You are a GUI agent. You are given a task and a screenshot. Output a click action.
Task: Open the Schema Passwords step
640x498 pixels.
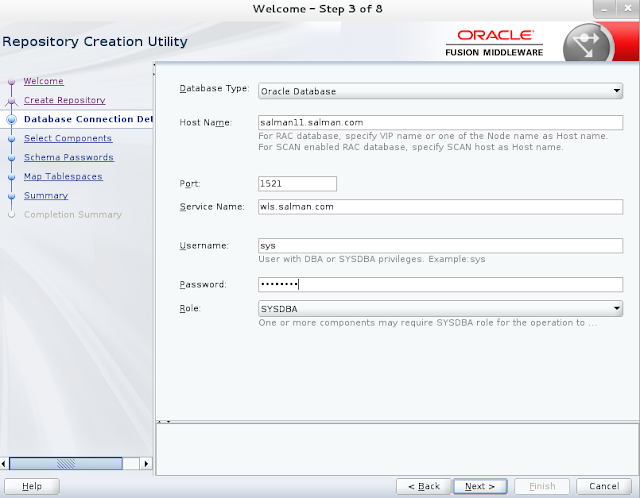[x=69, y=158]
